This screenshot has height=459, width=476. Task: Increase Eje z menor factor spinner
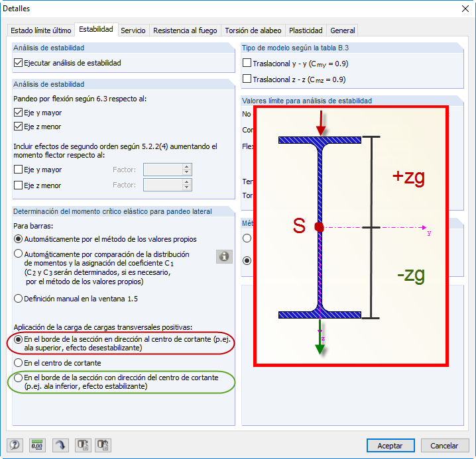click(x=187, y=182)
